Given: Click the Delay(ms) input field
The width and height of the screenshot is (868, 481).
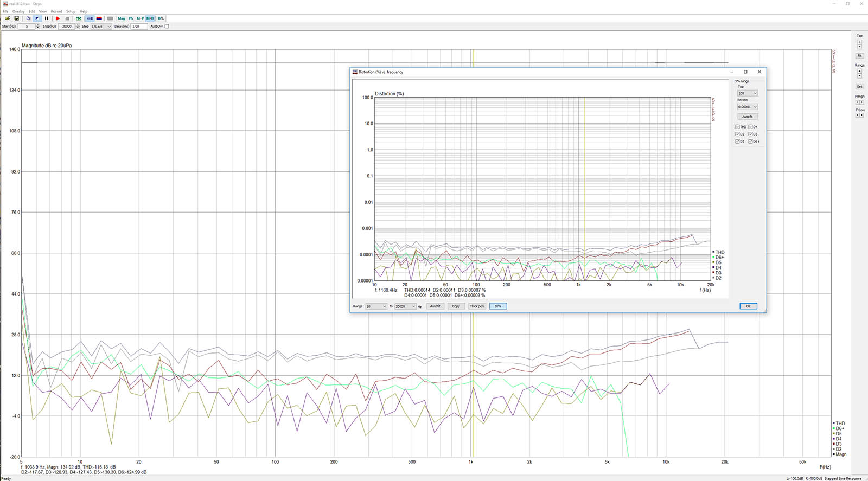Looking at the screenshot, I should coord(139,26).
